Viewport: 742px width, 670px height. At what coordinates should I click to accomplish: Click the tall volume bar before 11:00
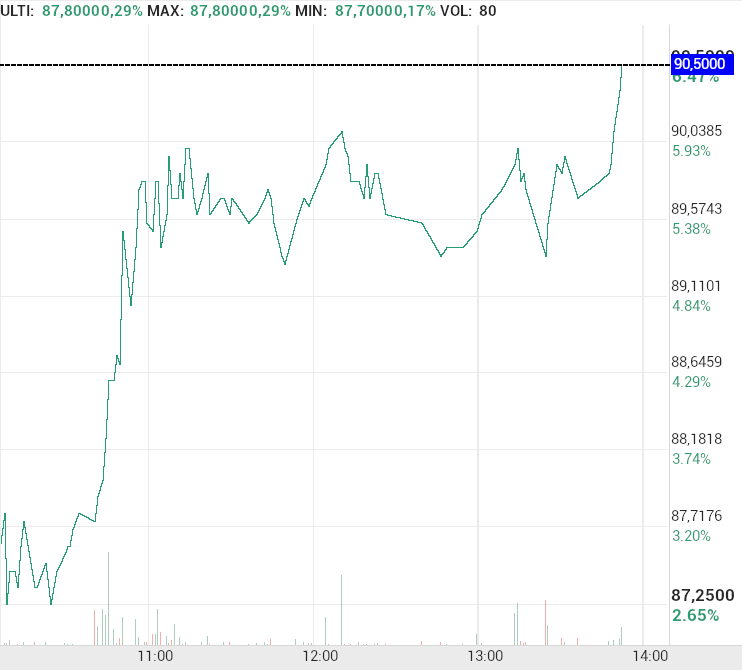[x=108, y=599]
